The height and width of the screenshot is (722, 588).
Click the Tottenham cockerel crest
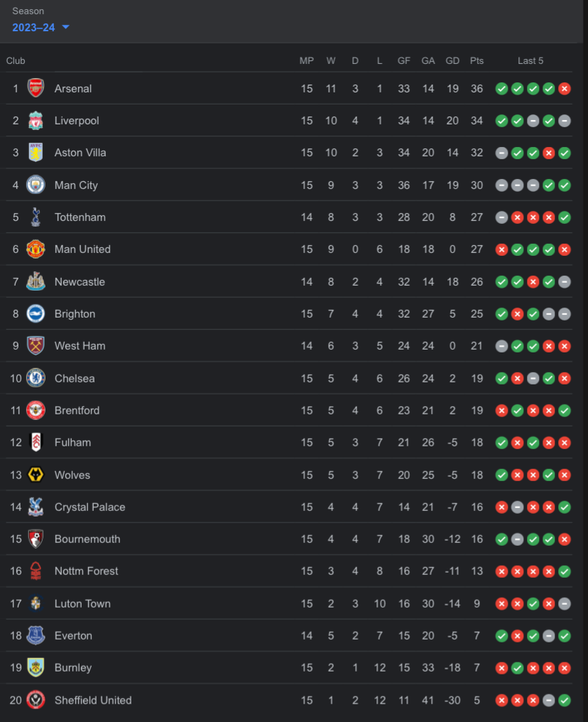36,217
